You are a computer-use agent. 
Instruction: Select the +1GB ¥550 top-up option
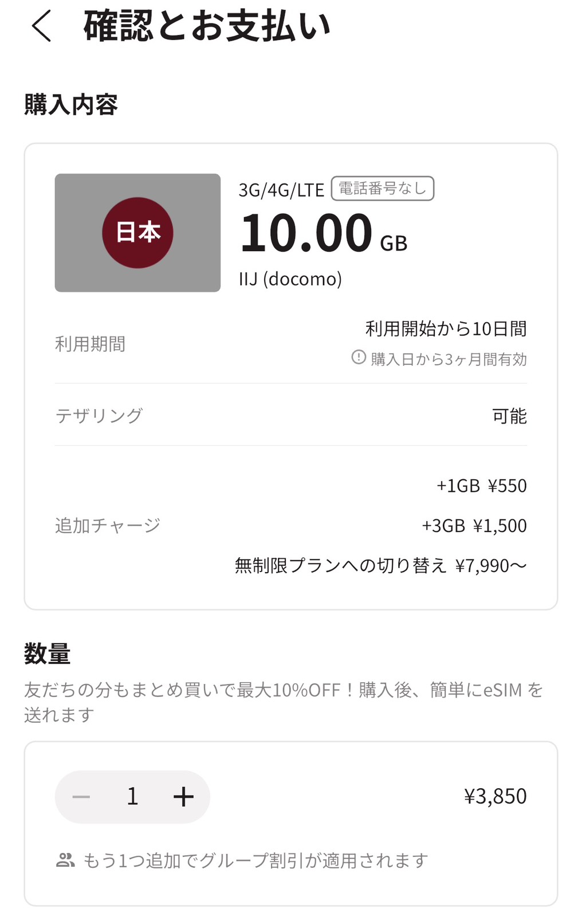coord(481,486)
